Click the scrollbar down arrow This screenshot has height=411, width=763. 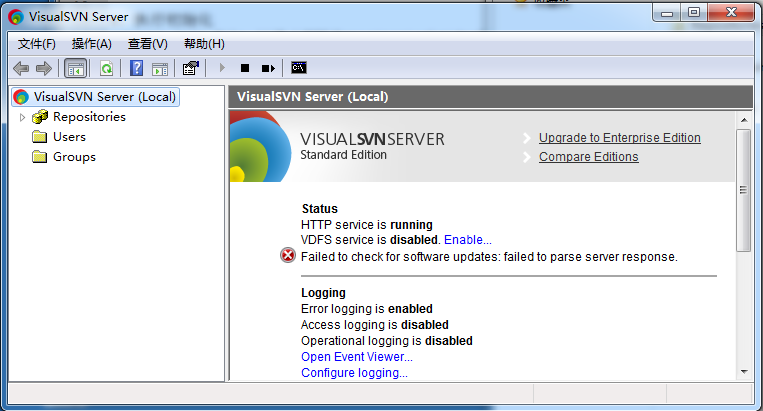click(744, 372)
